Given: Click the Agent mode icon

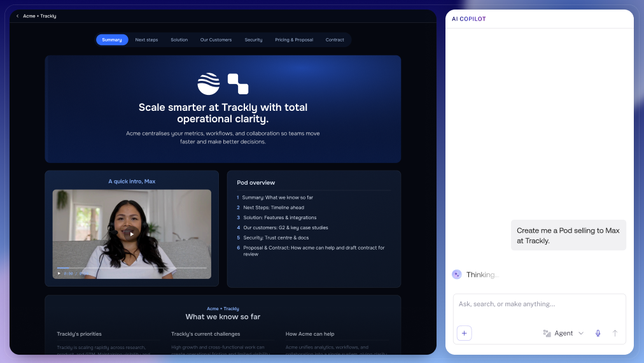Looking at the screenshot, I should click(547, 334).
